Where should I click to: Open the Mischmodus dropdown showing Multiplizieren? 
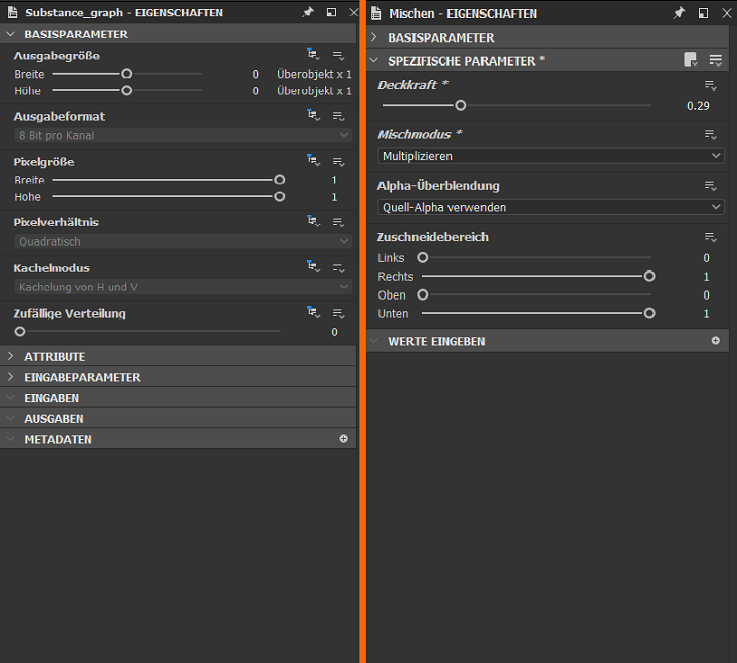click(550, 156)
